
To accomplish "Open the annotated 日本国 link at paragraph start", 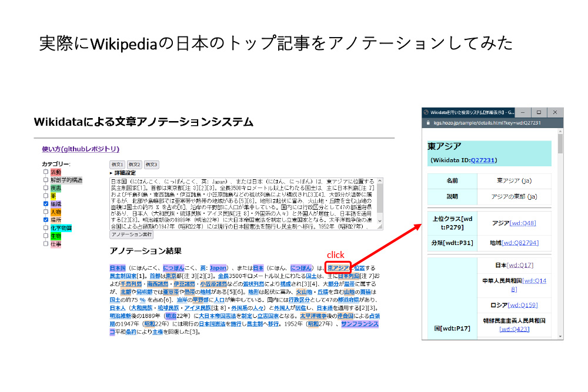I will pos(118,268).
